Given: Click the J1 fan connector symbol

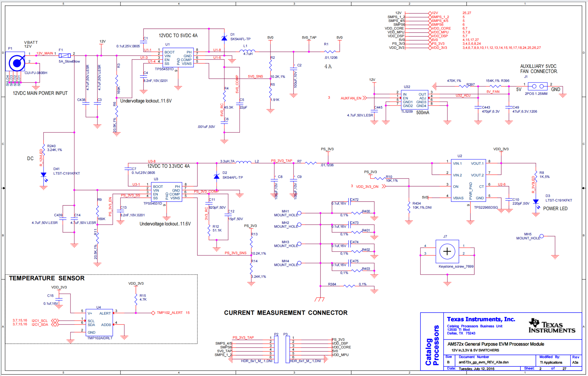Looking at the screenshot, I should (x=538, y=86).
